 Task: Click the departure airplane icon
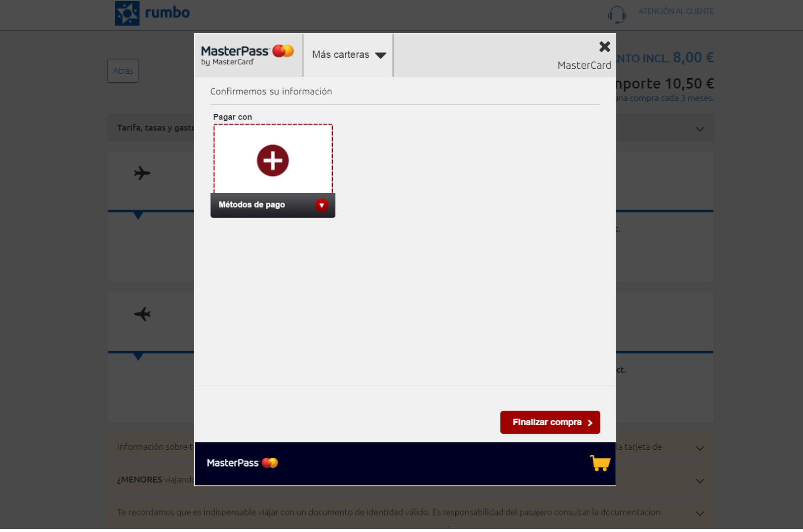coord(142,173)
